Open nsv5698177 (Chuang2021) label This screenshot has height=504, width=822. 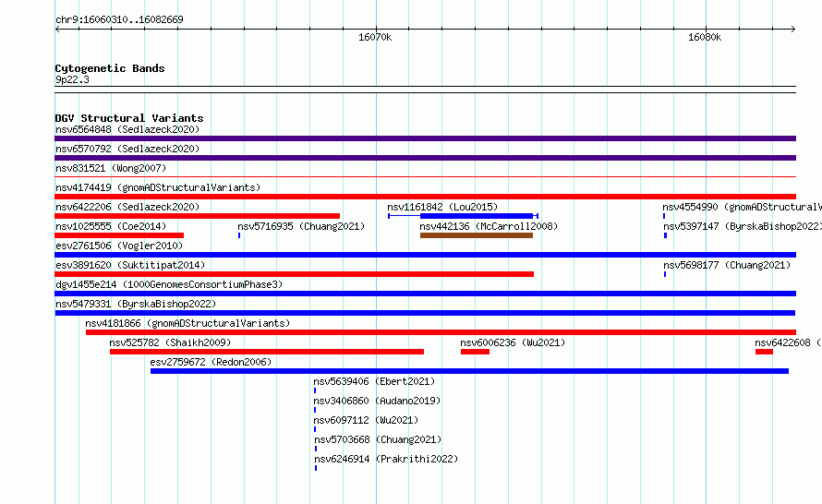pyautogui.click(x=727, y=265)
